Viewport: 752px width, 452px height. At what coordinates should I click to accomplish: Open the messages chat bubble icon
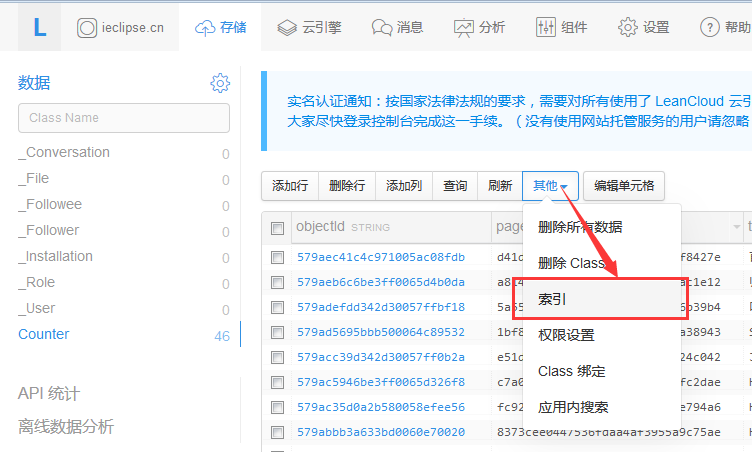[382, 27]
